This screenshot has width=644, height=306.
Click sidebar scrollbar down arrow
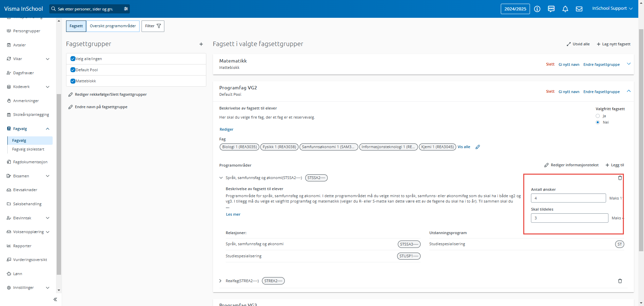pos(59,290)
